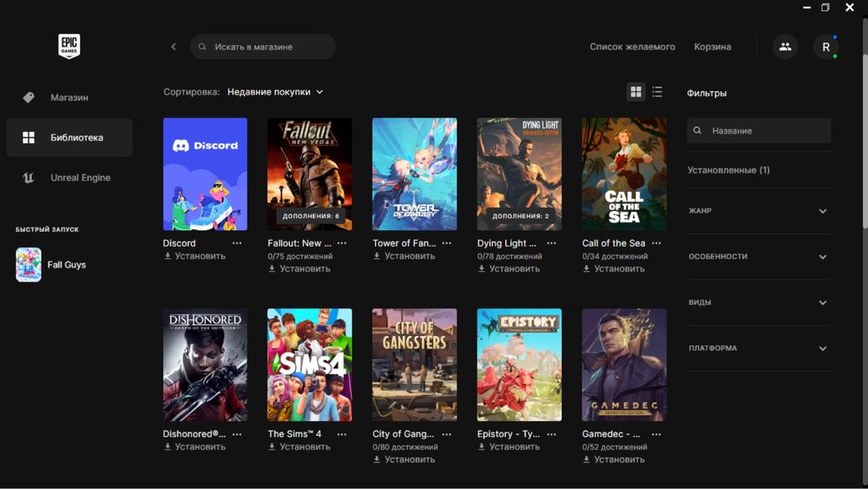868x489 pixels.
Task: Expand the ОСОБЕННОСТИ filter
Action: [x=759, y=257]
